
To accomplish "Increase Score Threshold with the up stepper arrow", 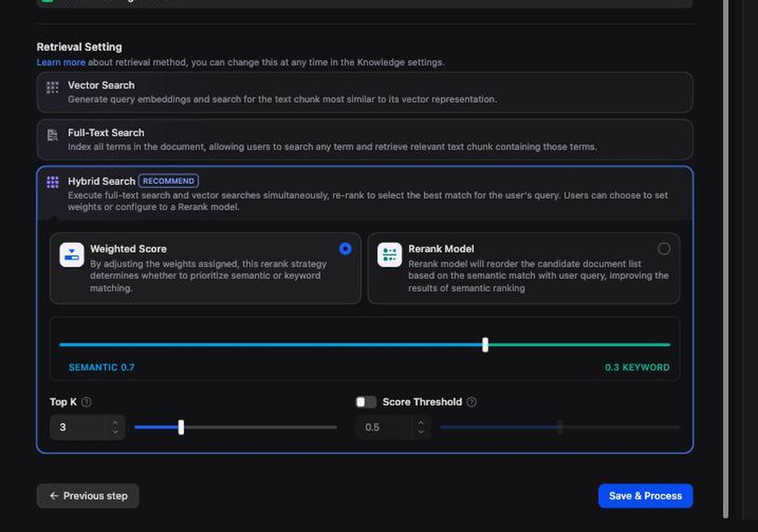I will [420, 422].
